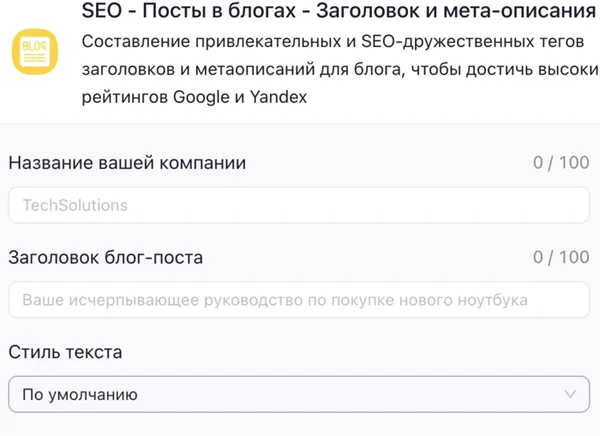Image resolution: width=600 pixels, height=436 pixels.
Task: Click the TechSolutions placeholder text
Action: (75, 206)
